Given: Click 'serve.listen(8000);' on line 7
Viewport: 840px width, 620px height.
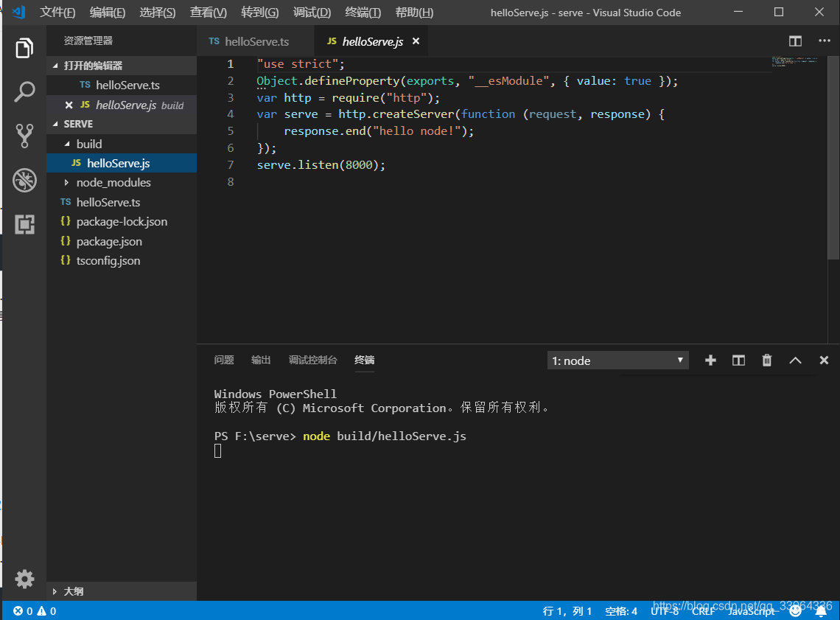Looking at the screenshot, I should pos(321,164).
